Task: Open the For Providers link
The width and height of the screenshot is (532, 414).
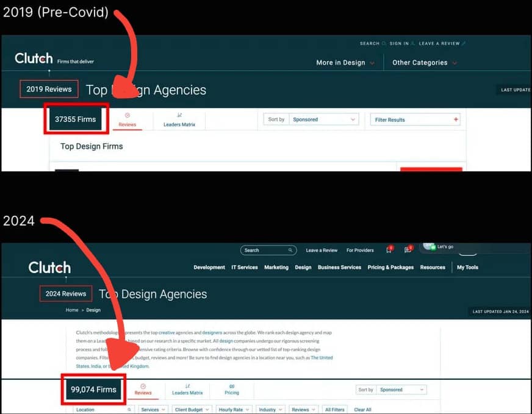Action: point(360,250)
